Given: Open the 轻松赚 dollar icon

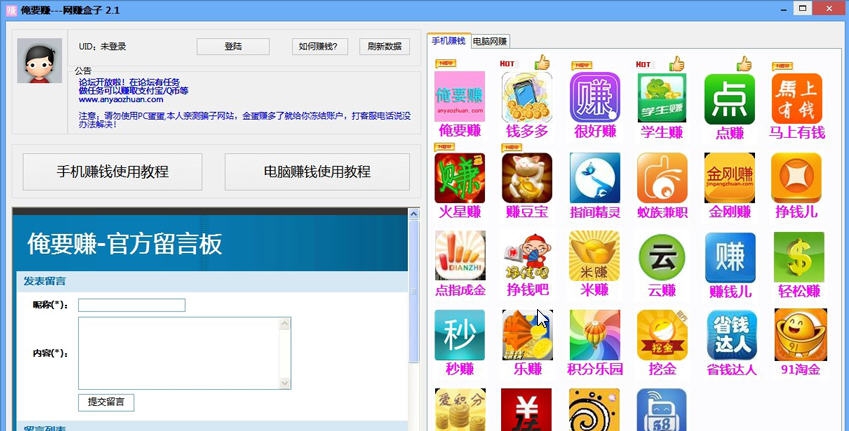Looking at the screenshot, I should (x=799, y=257).
